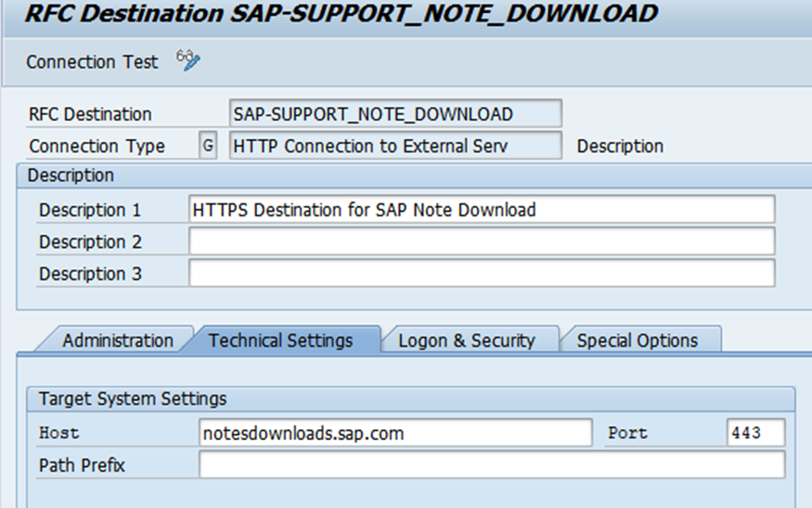Click the Host field notesdownloads.sap.com

click(395, 433)
